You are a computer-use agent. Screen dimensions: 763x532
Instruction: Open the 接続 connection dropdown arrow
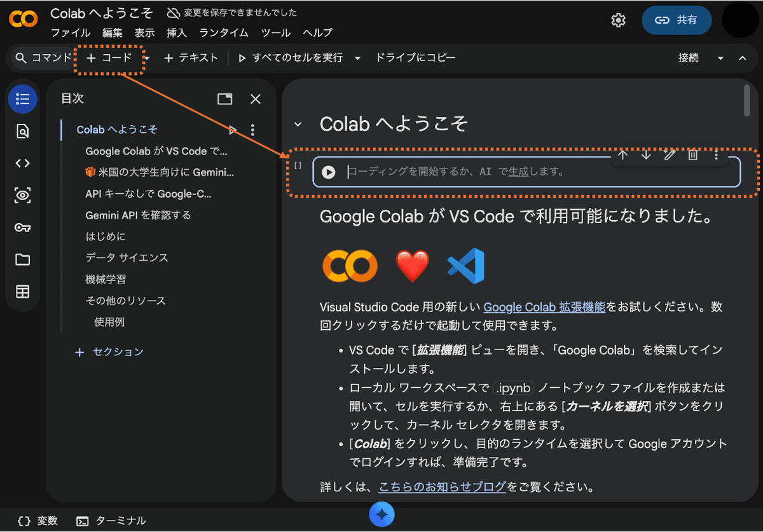point(720,57)
